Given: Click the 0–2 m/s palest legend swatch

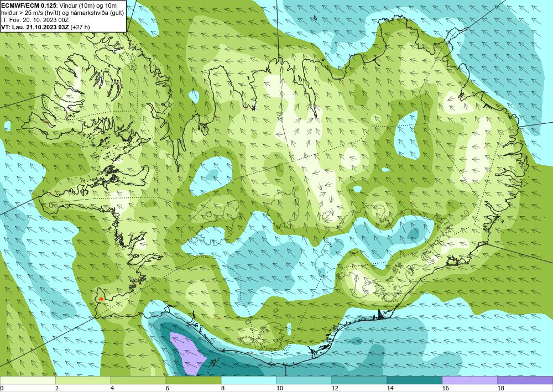Looking at the screenshot, I should tap(28, 380).
